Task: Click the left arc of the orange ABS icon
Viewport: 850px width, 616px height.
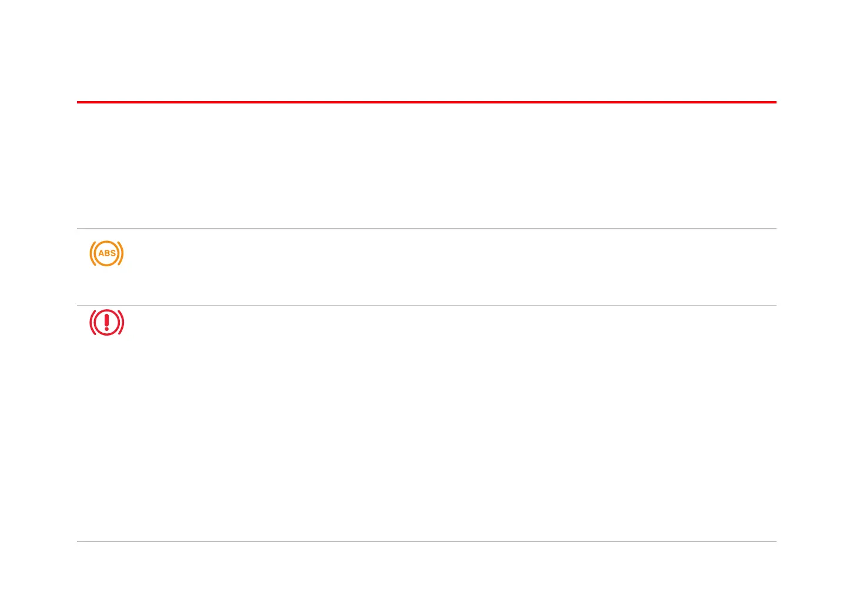Action: tap(91, 253)
